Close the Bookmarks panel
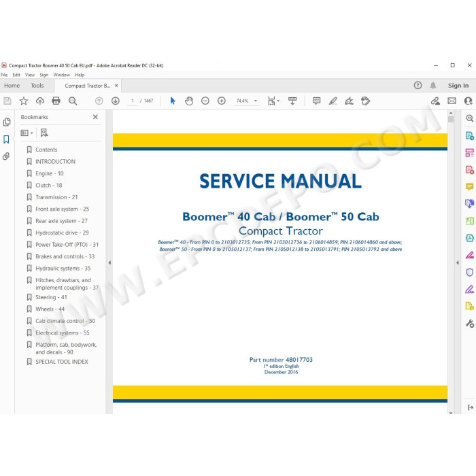This screenshot has width=476, height=476. click(95, 117)
